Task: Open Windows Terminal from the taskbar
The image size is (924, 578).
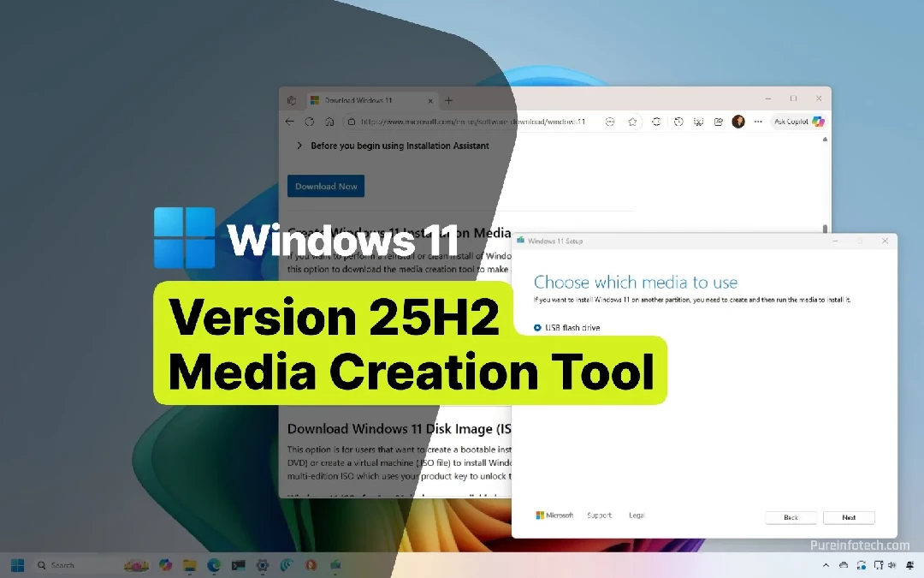Action: 238,565
